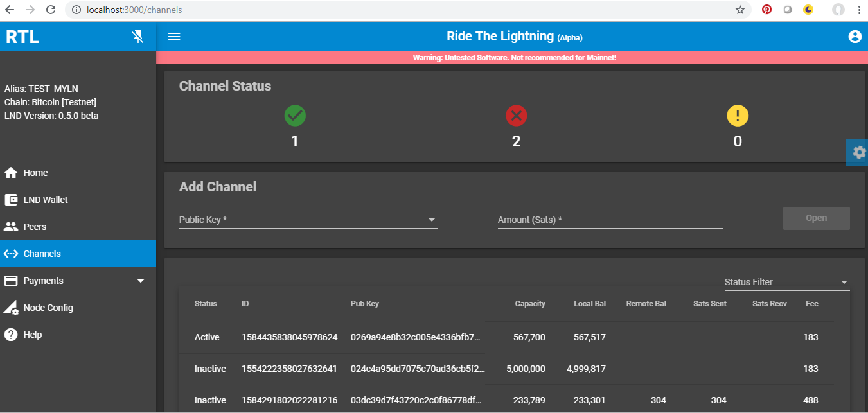
Task: Click capacity value 233,789
Action: 529,400
